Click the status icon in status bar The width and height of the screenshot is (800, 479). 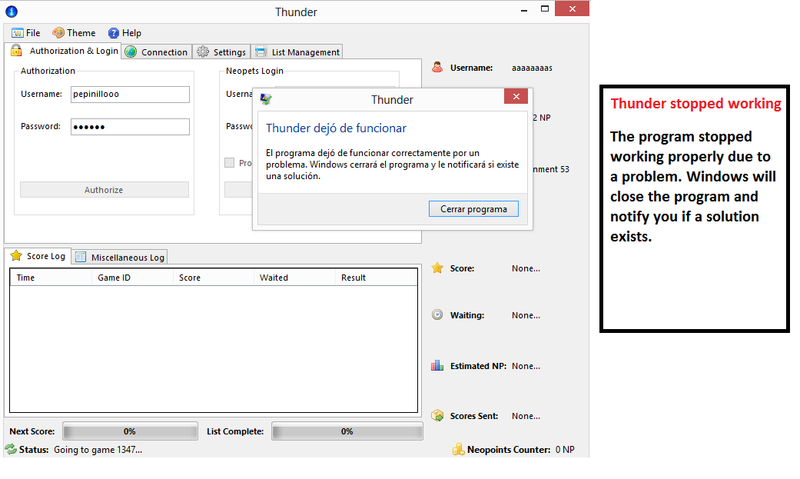10,450
